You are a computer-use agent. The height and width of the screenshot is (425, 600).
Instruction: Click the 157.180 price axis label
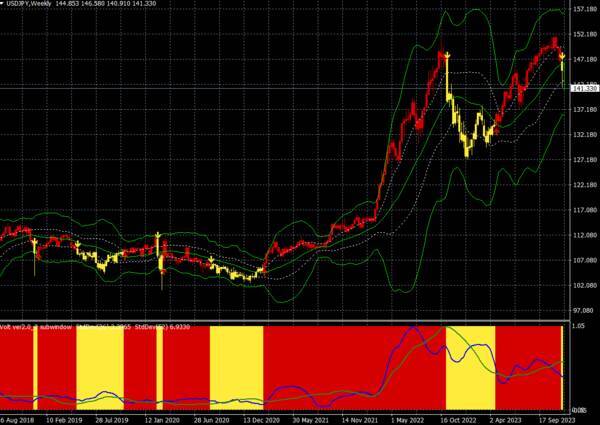(583, 9)
